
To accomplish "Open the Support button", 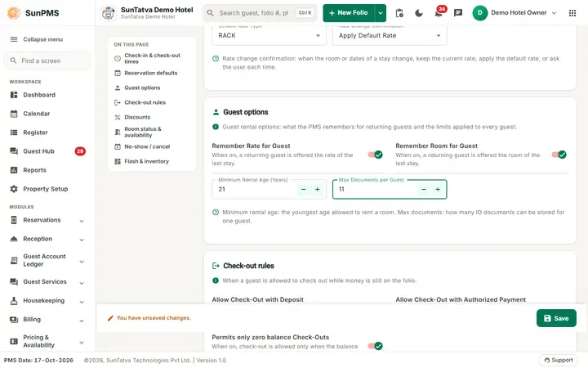I will pyautogui.click(x=559, y=360).
